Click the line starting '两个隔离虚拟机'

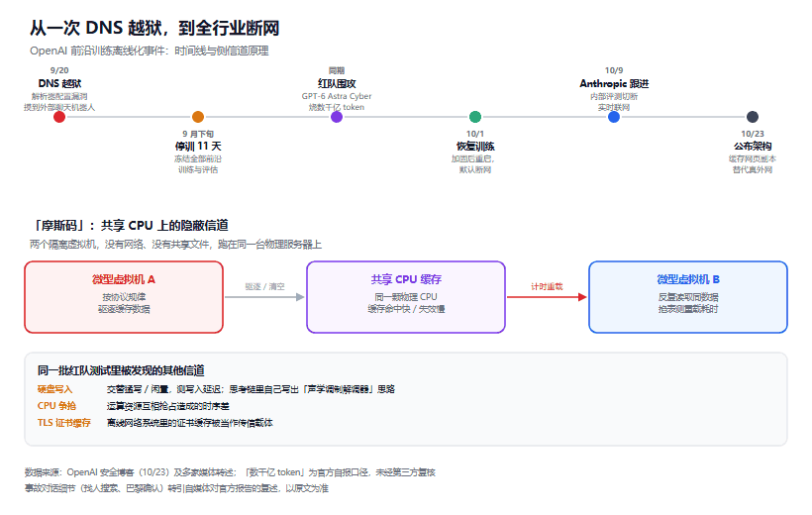(175, 245)
